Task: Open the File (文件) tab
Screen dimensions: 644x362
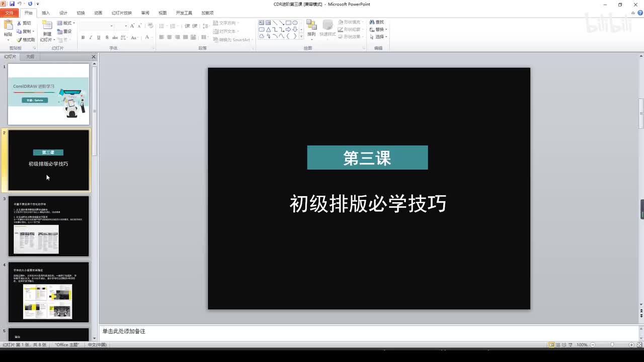Action: pyautogui.click(x=10, y=13)
